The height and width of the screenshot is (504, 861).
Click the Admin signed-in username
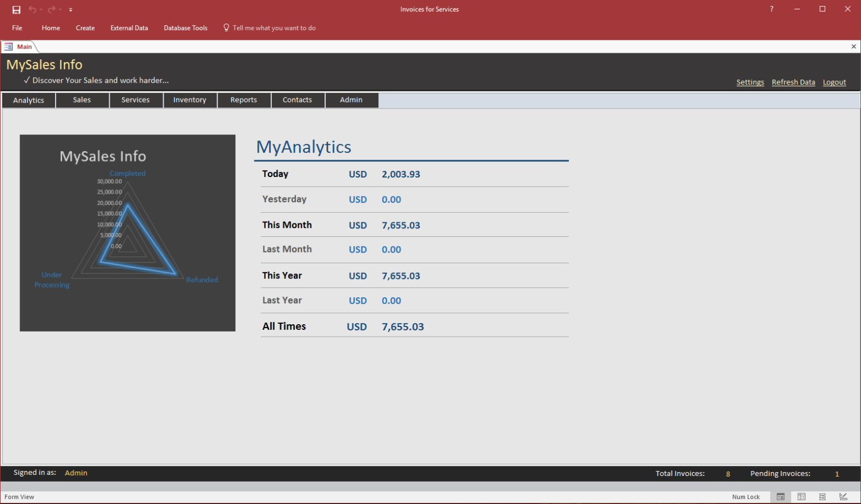pyautogui.click(x=76, y=473)
